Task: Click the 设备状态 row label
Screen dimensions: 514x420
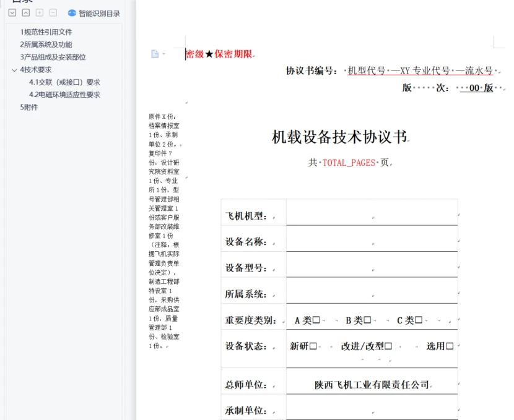Action: [246, 346]
